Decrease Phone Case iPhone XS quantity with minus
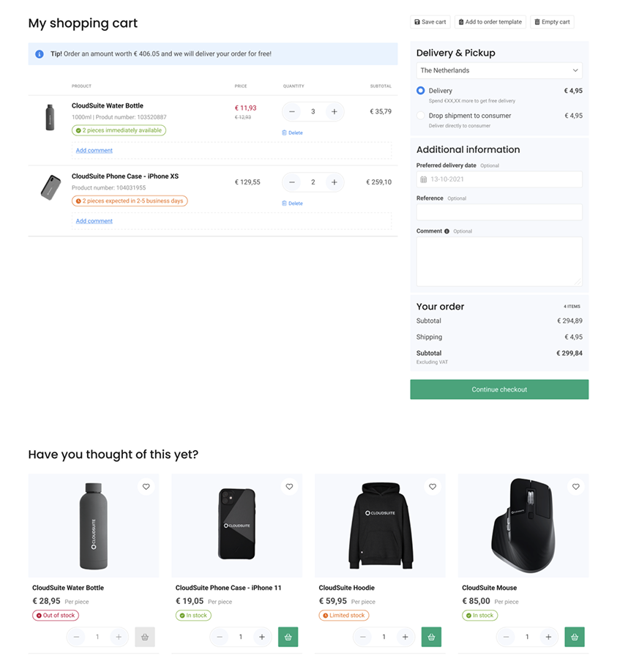This screenshot has width=620, height=672. click(x=292, y=182)
